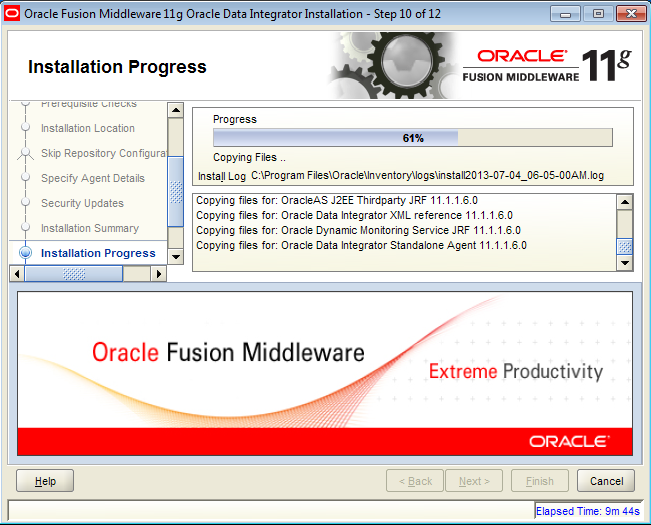651x525 pixels.
Task: Click the disabled Next button
Action: click(474, 481)
